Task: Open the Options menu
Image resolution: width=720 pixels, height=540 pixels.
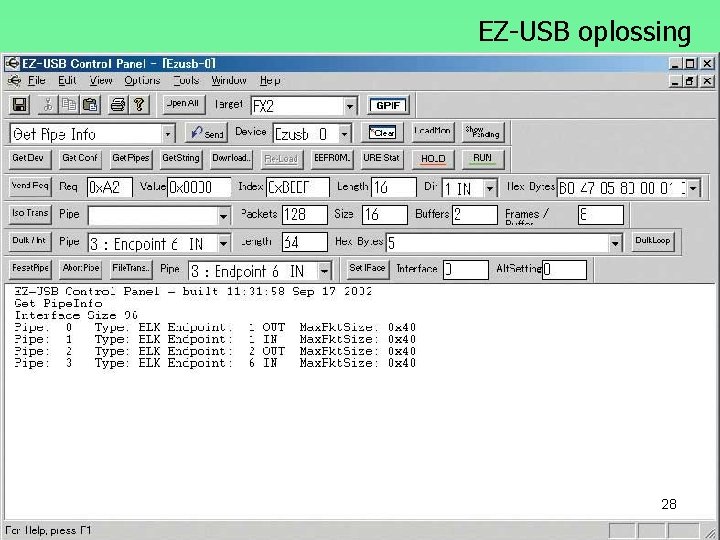Action: click(x=142, y=81)
